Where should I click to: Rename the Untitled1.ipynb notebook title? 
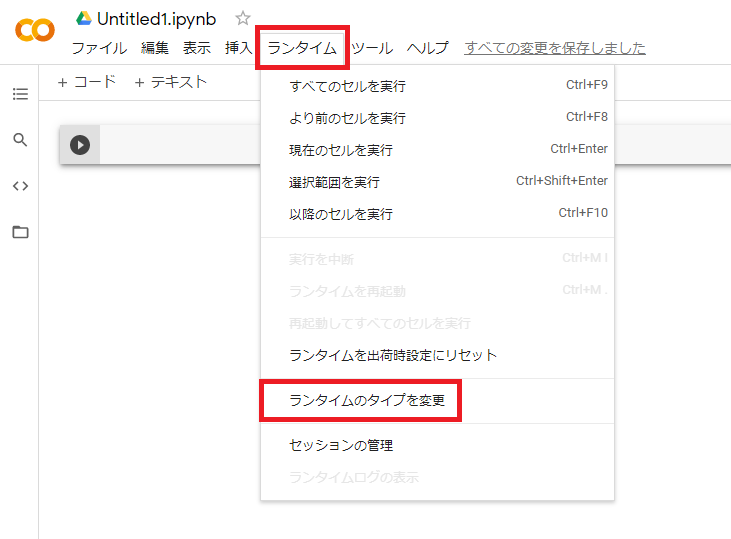157,19
